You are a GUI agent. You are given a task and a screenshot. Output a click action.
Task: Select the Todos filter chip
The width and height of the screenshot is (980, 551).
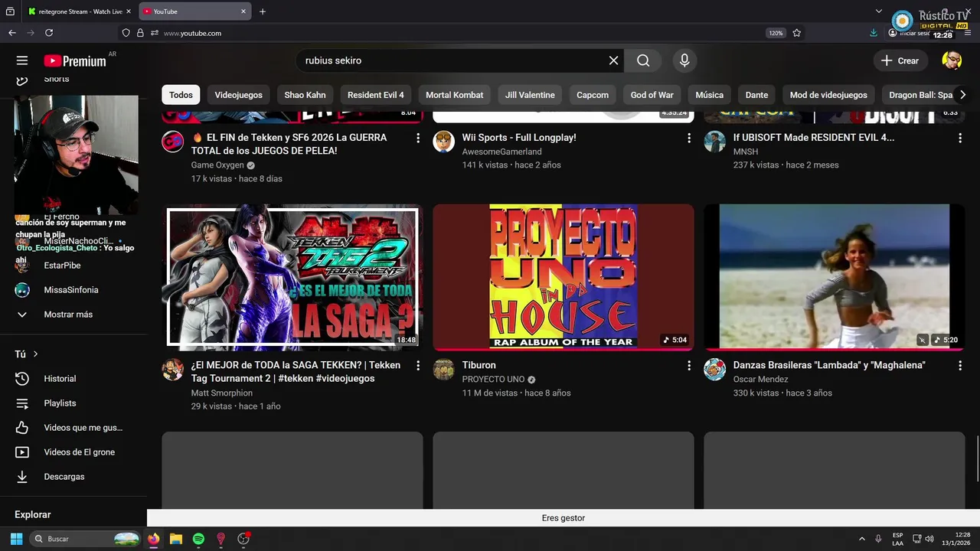(x=181, y=95)
